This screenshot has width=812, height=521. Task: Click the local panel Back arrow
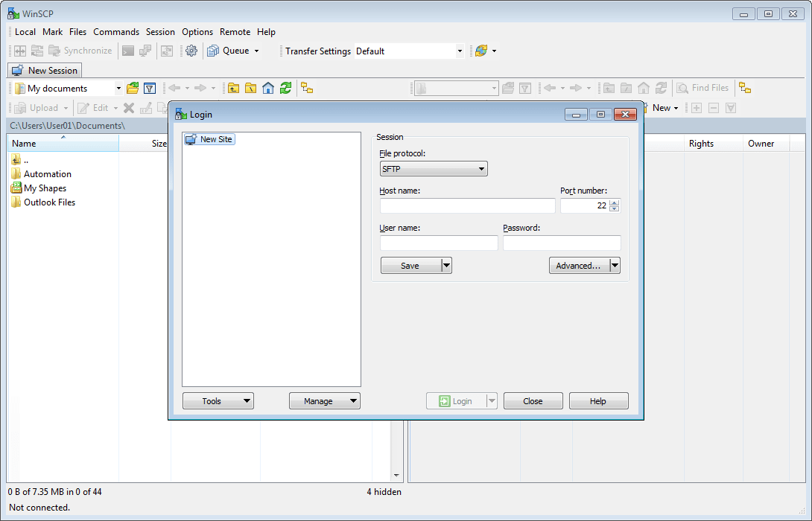[174, 88]
